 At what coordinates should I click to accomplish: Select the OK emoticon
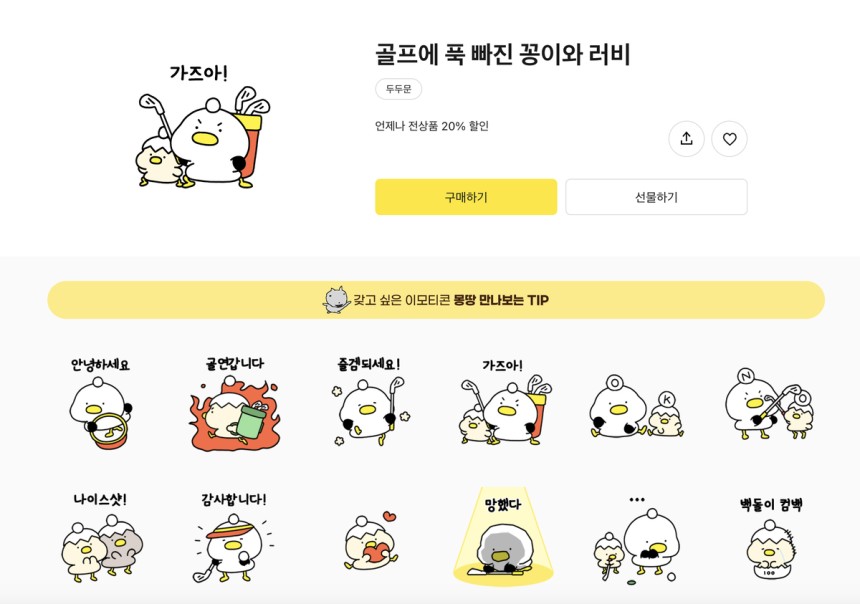pyautogui.click(x=637, y=406)
